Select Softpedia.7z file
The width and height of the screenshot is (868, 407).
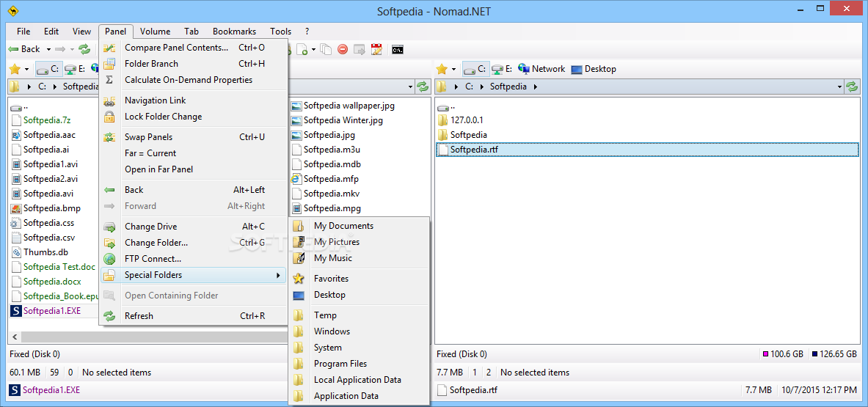tap(41, 120)
